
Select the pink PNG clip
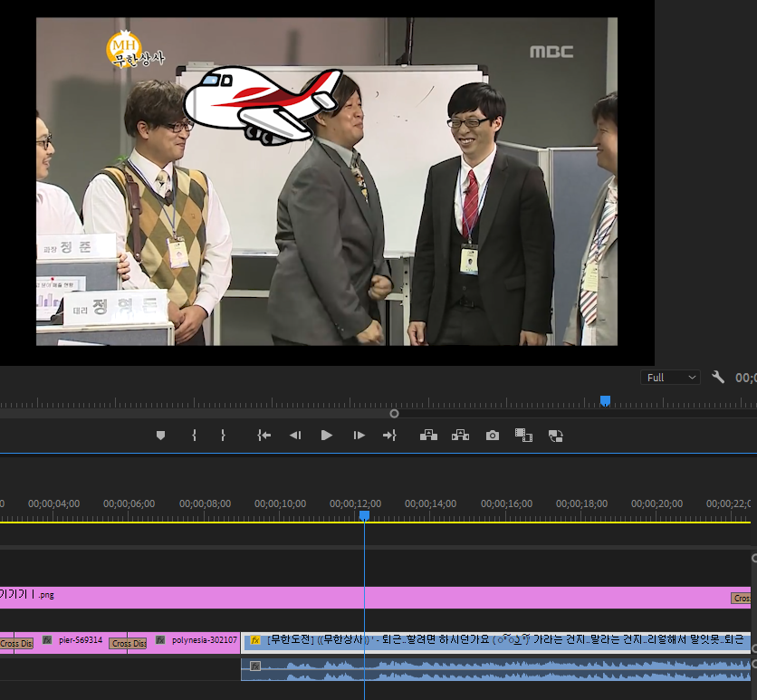pyautogui.click(x=375, y=598)
